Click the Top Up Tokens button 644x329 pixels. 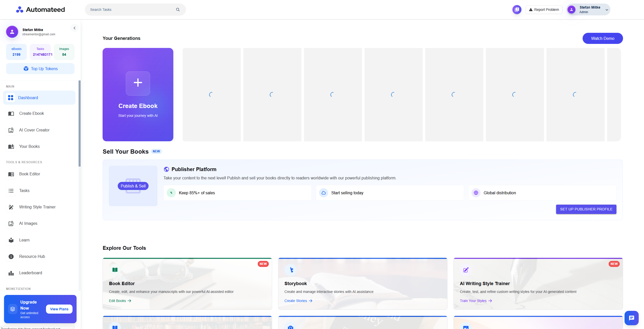40,69
